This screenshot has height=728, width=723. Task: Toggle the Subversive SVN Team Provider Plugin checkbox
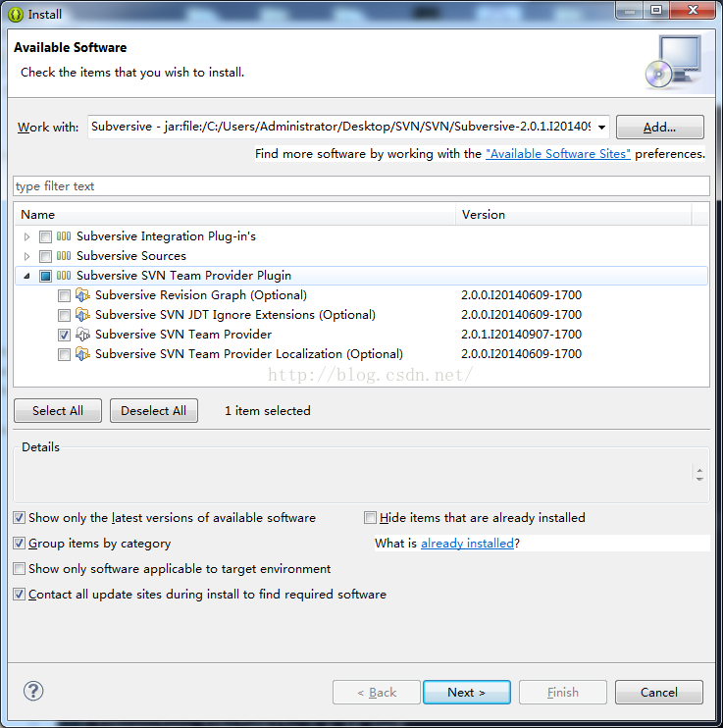pyautogui.click(x=45, y=276)
